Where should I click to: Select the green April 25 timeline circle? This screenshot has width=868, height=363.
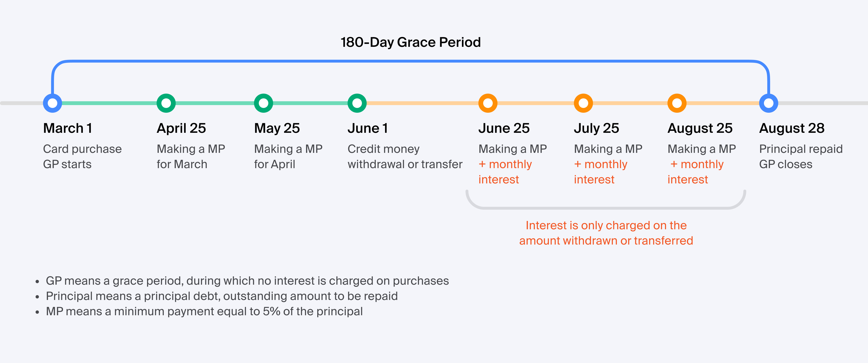166,103
